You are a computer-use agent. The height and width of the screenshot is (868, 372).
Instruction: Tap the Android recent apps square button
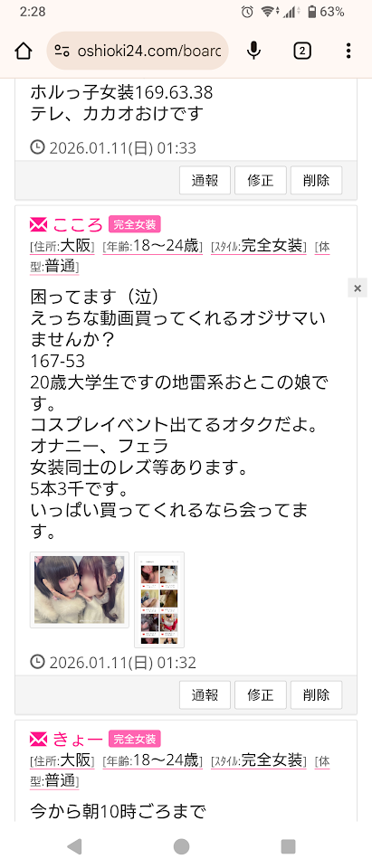point(289,846)
